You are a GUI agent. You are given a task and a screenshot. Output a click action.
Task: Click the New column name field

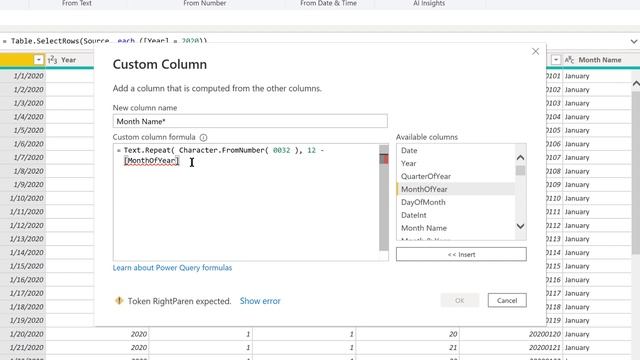(250, 121)
